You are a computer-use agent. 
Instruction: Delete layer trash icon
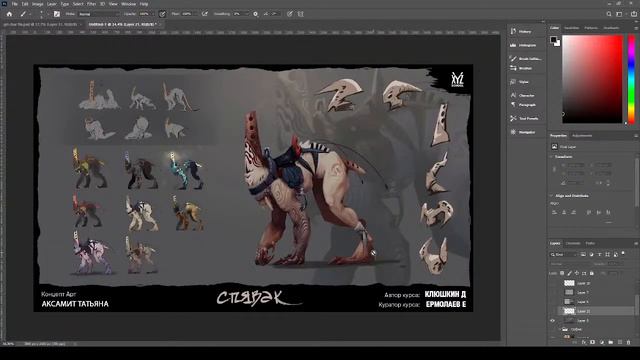coord(629,342)
